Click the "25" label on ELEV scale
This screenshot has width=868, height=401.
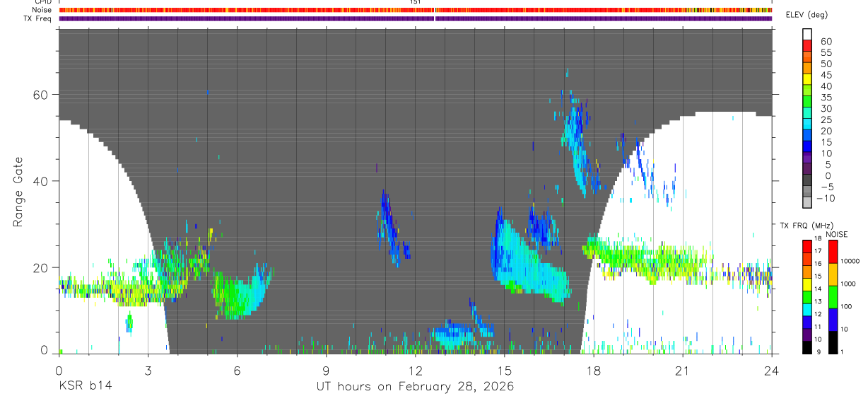click(x=826, y=120)
